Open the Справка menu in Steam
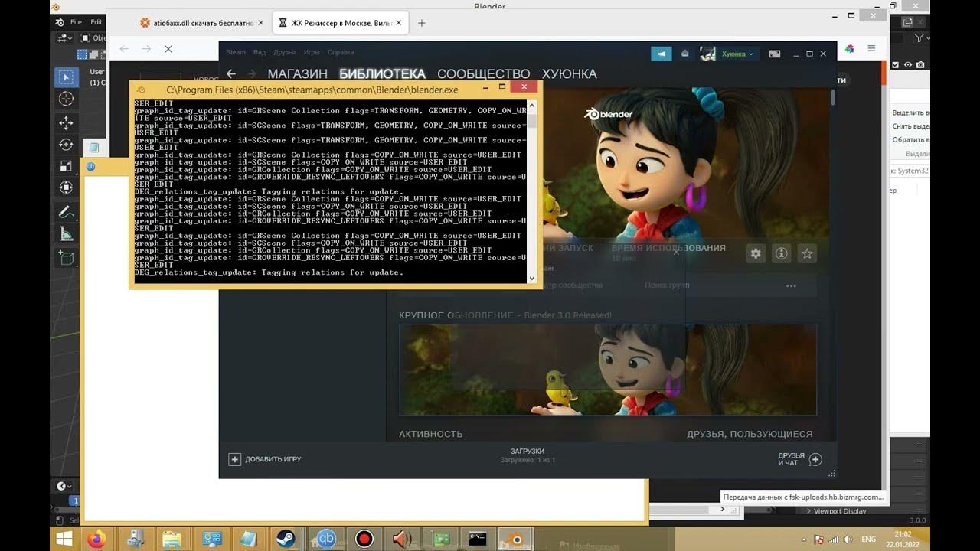 tap(341, 53)
